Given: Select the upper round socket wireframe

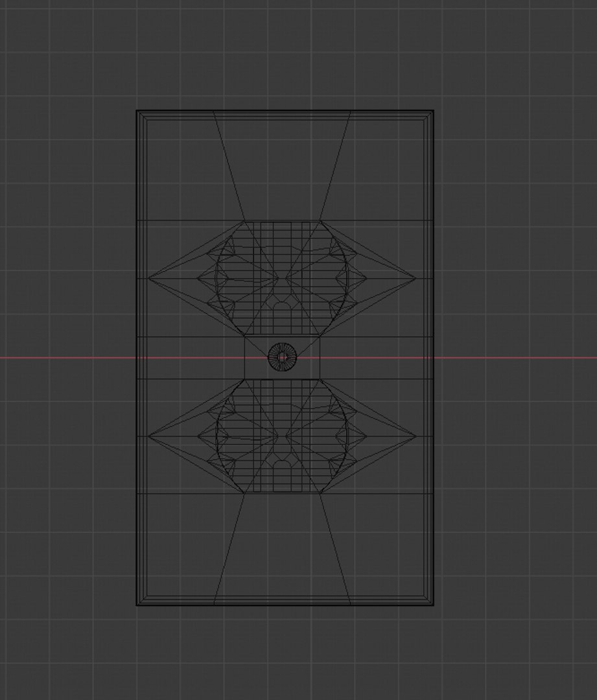Looking at the screenshot, I should pos(282,278).
